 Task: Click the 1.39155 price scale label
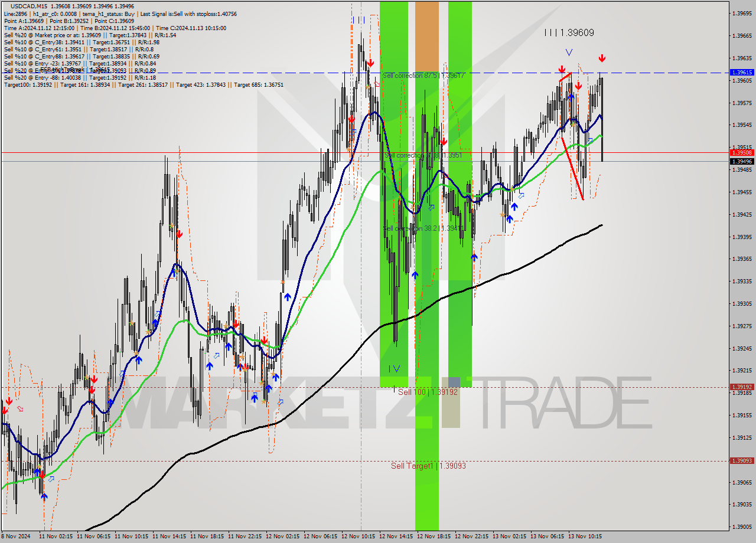tap(742, 415)
